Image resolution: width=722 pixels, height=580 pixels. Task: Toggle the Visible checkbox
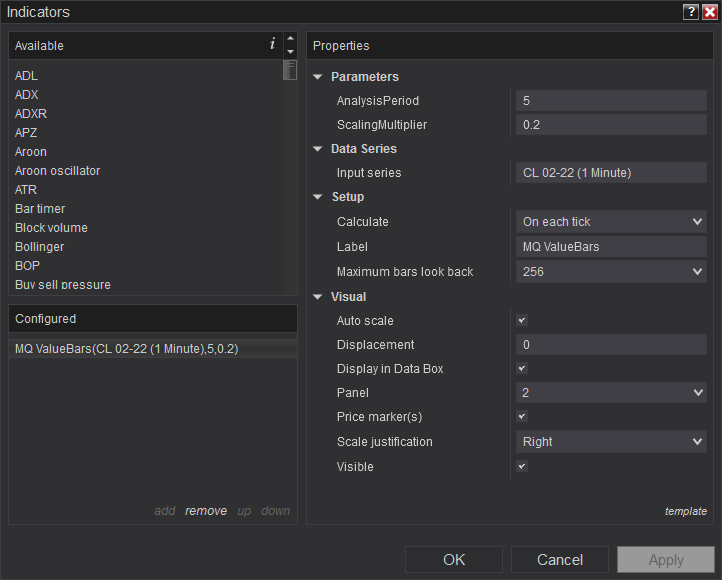pyautogui.click(x=522, y=466)
